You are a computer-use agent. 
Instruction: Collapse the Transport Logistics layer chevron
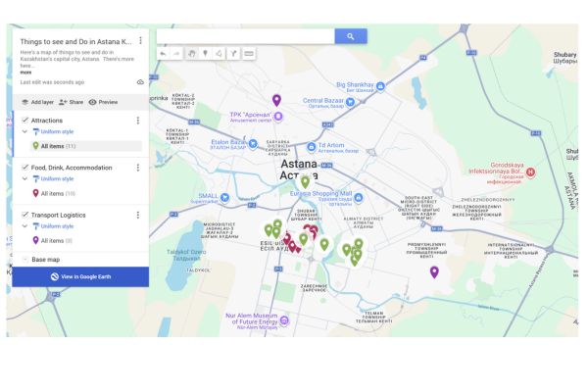pyautogui.click(x=24, y=226)
